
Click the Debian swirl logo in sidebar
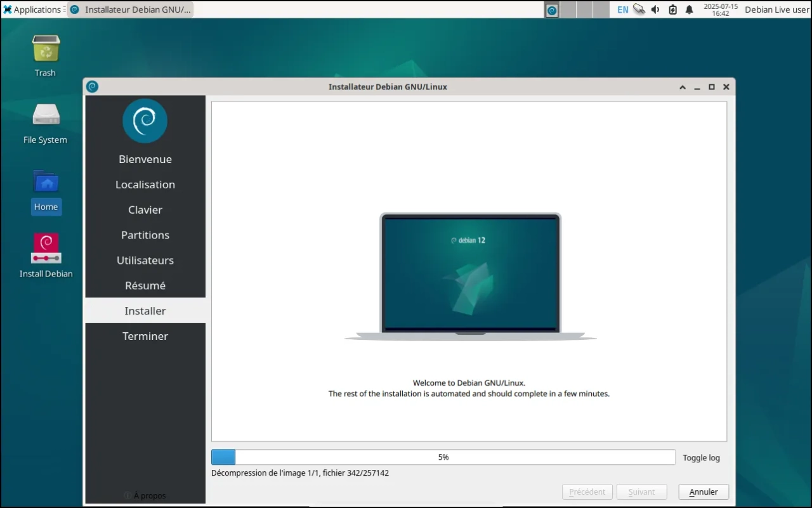point(145,120)
